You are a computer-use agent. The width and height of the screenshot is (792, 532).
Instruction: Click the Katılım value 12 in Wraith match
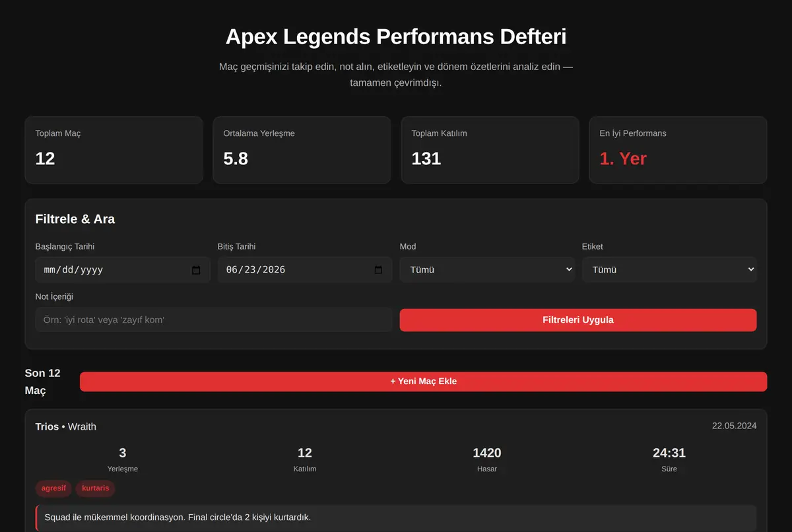305,453
